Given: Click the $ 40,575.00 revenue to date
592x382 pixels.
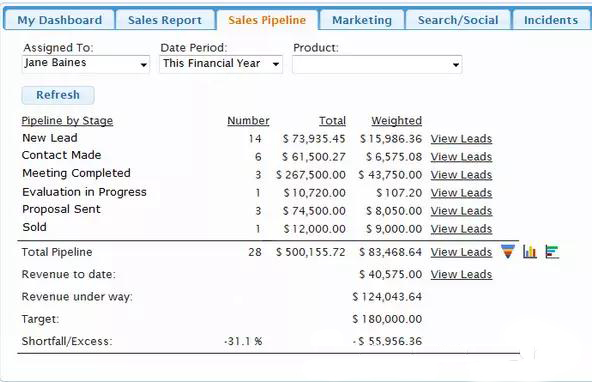Looking at the screenshot, I should pyautogui.click(x=390, y=274).
